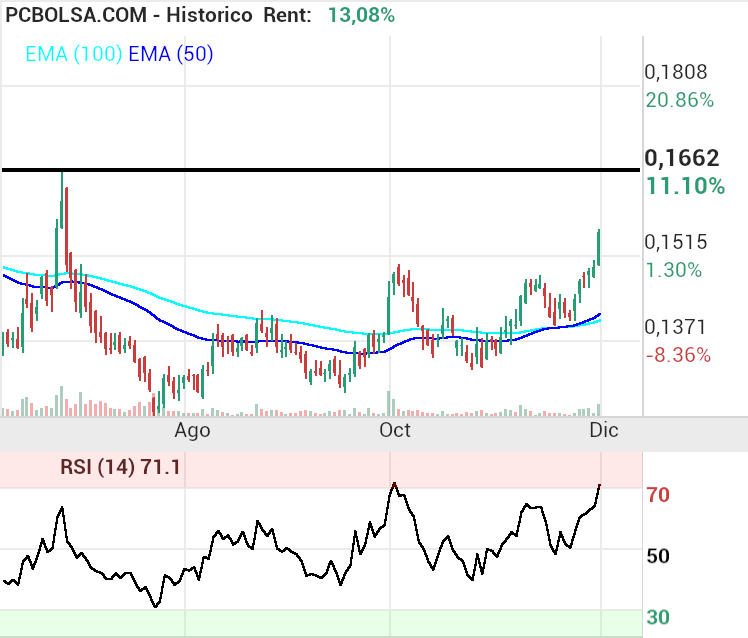Select the Dic date axis marker
This screenshot has height=638, width=748.
(x=603, y=430)
